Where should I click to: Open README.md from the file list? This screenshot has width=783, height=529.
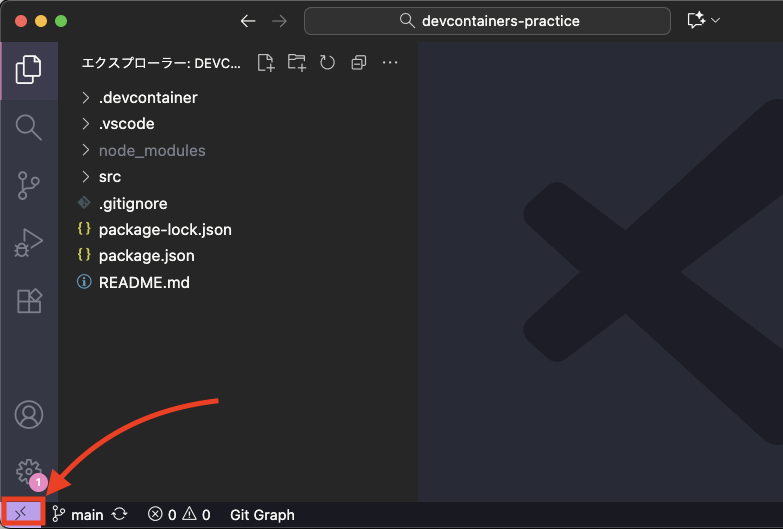(x=144, y=282)
